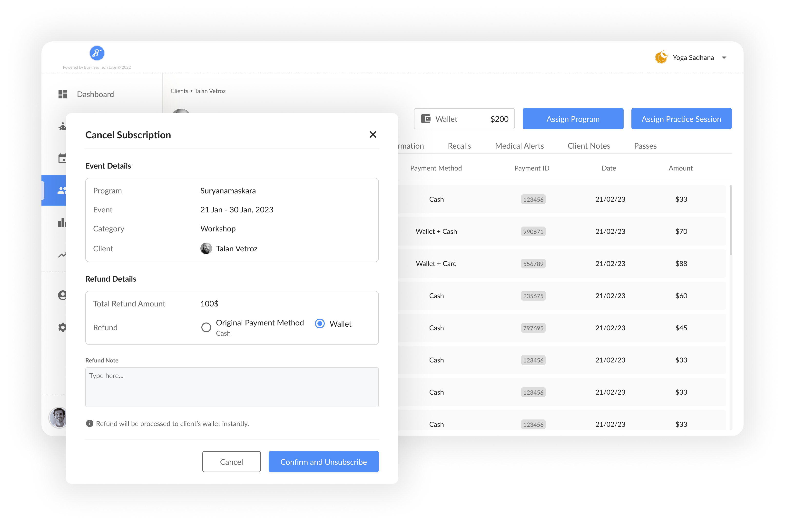Open the Dashboard from the sidebar
Screen dimensions: 785x532
[95, 94]
